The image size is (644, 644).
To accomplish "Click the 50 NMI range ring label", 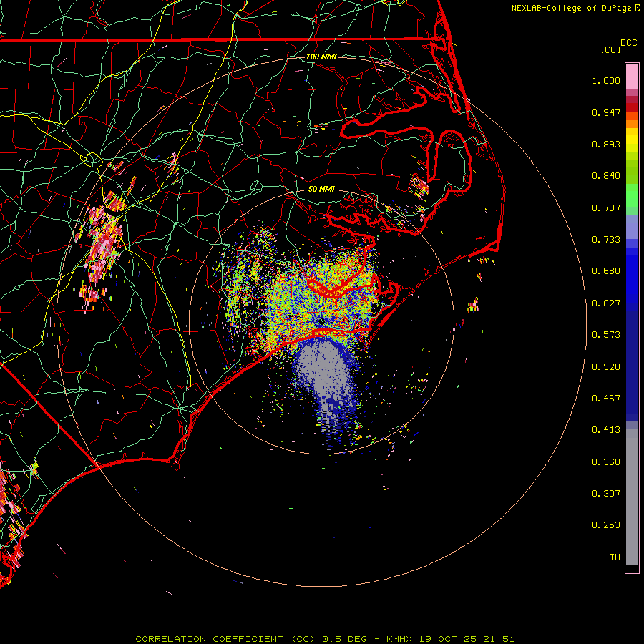I will (x=321, y=189).
